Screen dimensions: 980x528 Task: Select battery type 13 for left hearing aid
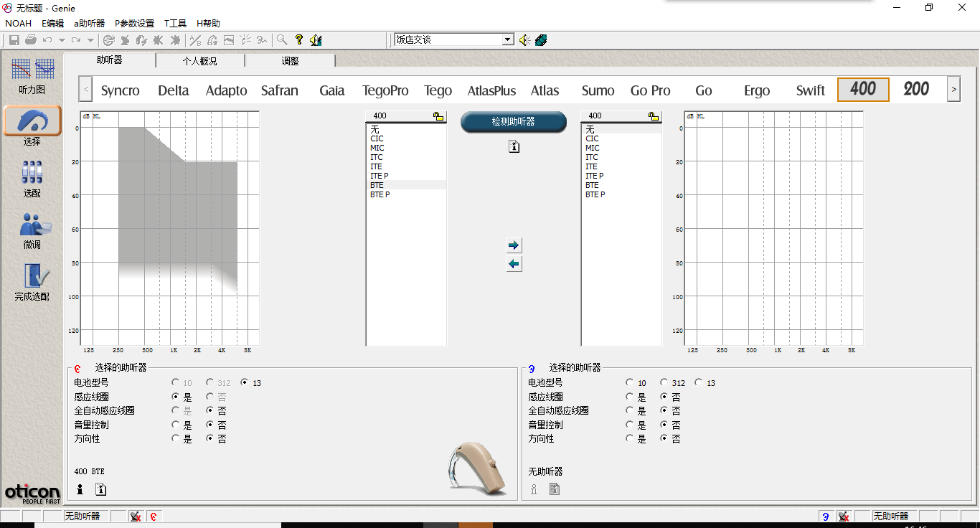pyautogui.click(x=245, y=382)
